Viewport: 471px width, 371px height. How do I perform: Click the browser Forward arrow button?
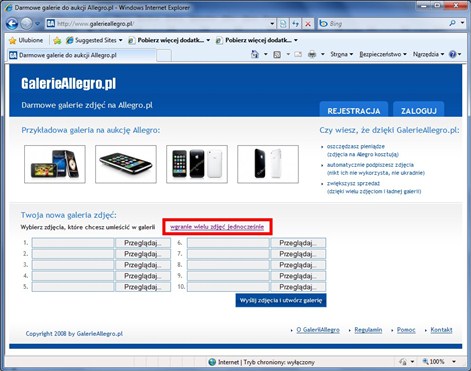(27, 24)
